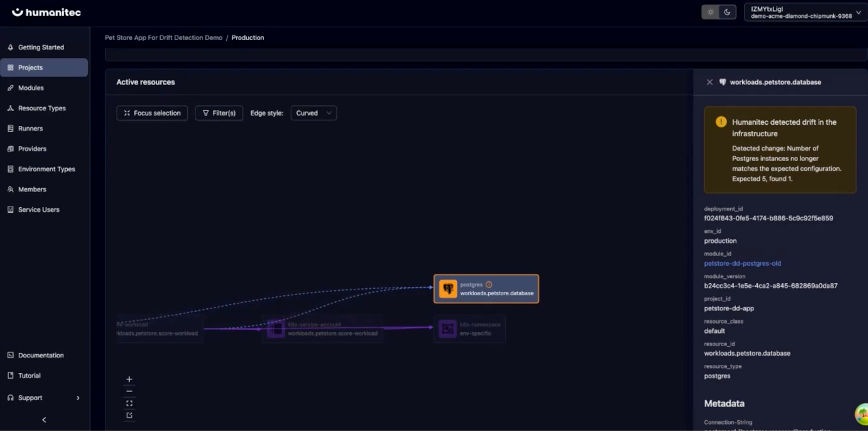This screenshot has height=431, width=868.
Task: Click the Environment Types icon
Action: [x=10, y=169]
